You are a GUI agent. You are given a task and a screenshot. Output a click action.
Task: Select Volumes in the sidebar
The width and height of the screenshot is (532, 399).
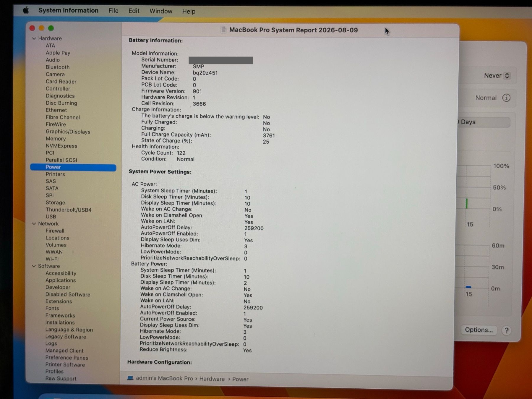(56, 245)
